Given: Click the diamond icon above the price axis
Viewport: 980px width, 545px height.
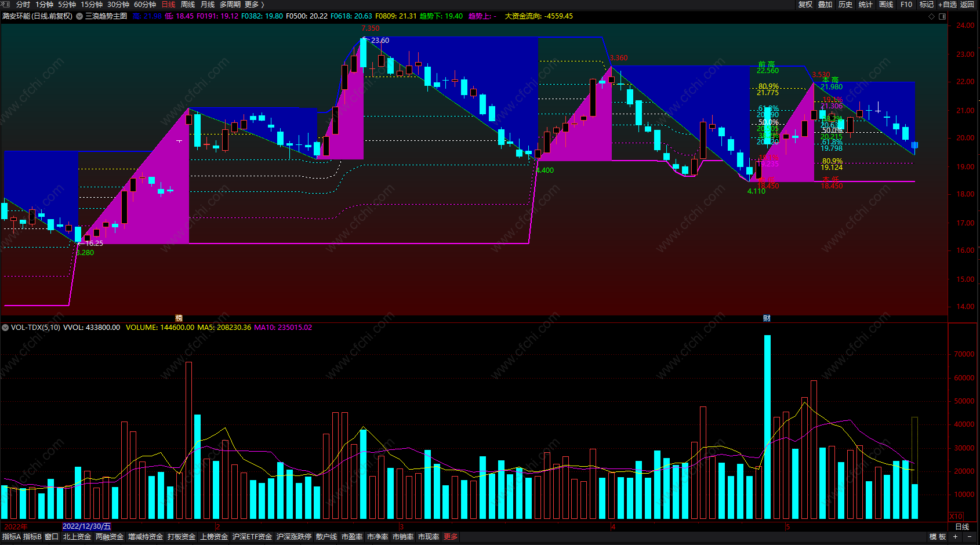Looking at the screenshot, I should pos(932,16).
